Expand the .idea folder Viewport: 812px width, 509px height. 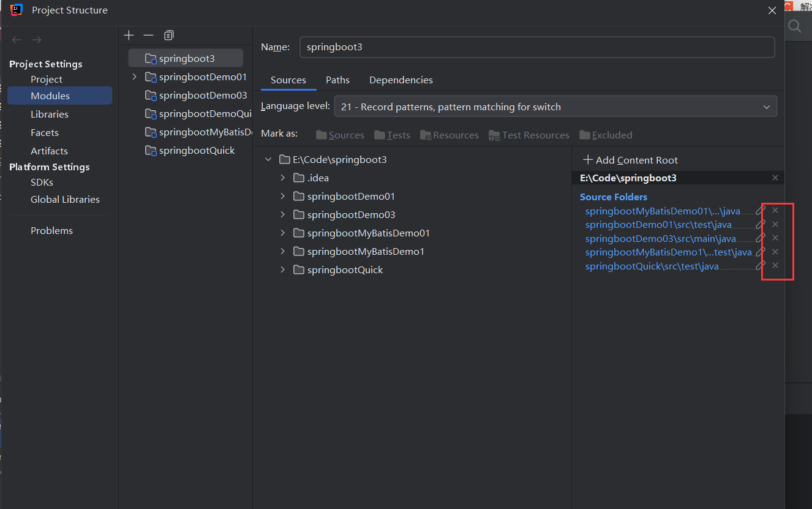pos(282,178)
